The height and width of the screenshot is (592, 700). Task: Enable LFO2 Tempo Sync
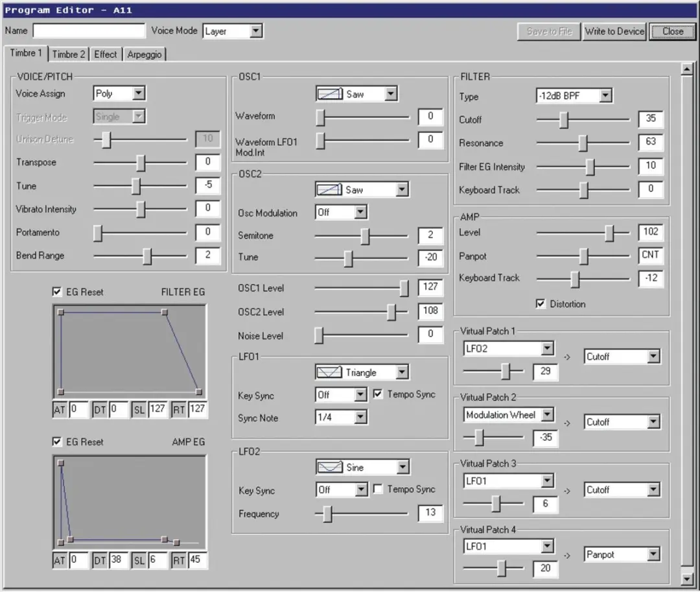coord(378,489)
